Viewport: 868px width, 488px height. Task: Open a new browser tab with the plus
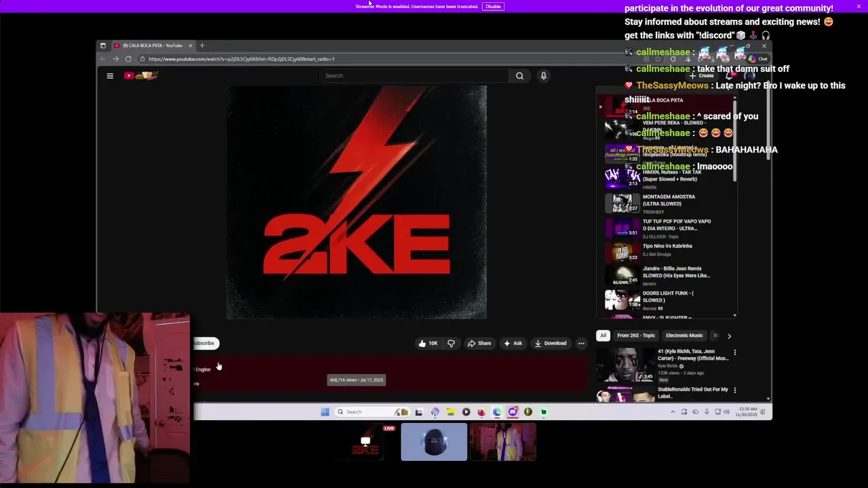click(x=201, y=45)
